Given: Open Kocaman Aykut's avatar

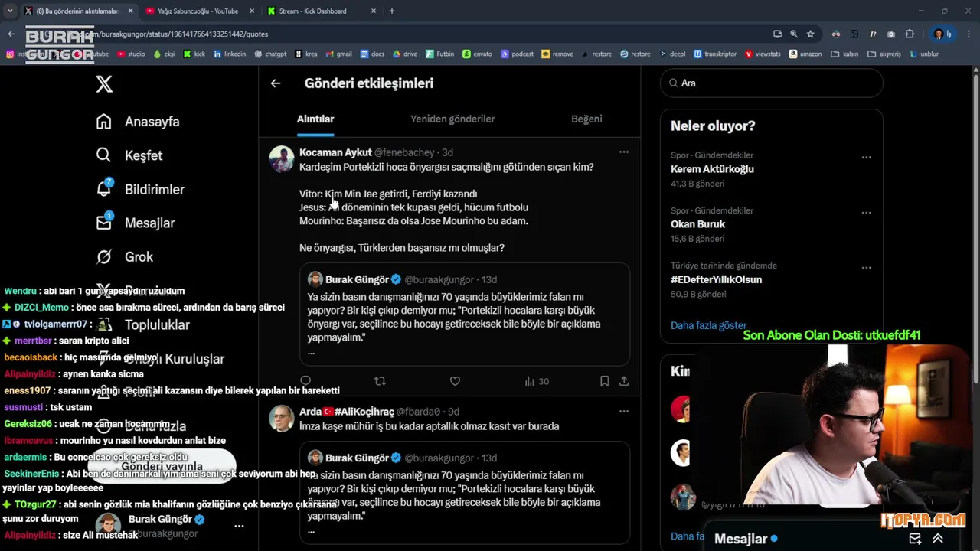Looking at the screenshot, I should coord(282,159).
